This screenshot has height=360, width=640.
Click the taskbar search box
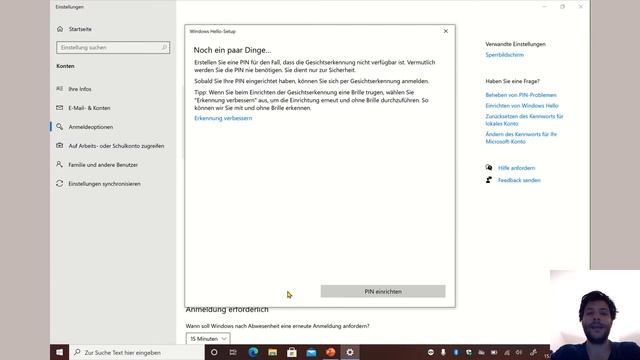coord(137,352)
